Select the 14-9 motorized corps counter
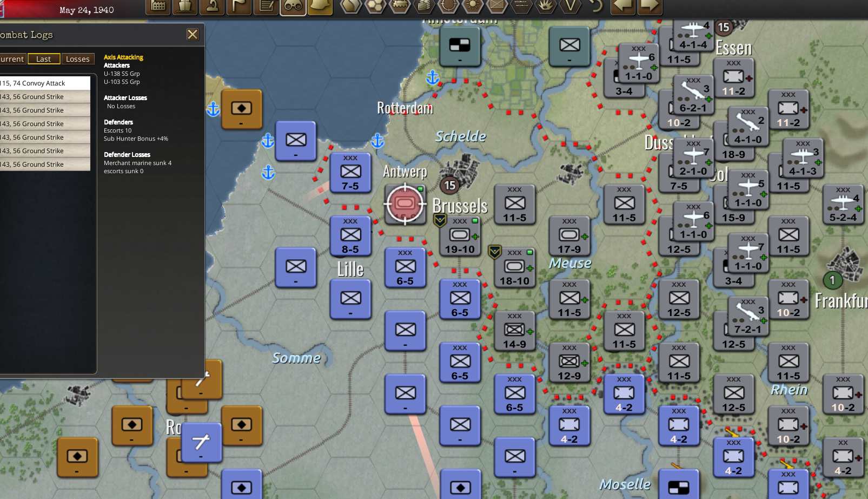The width and height of the screenshot is (868, 499). pos(514,331)
